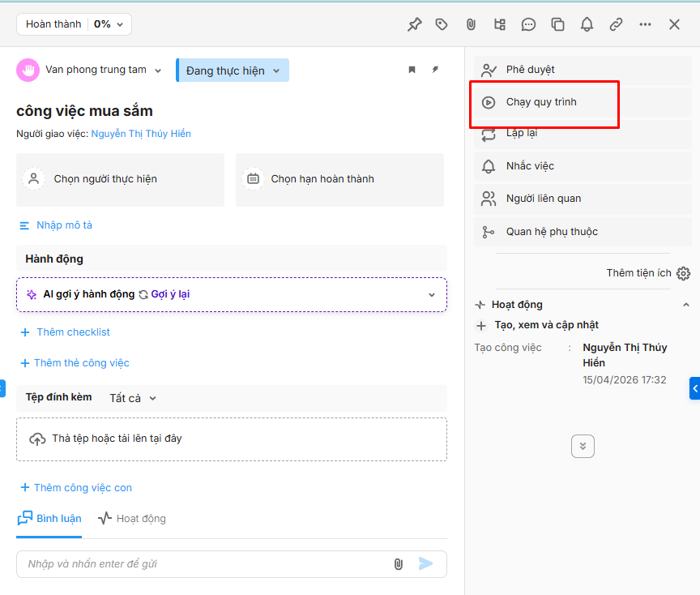Copy task link via chain icon
The height and width of the screenshot is (595, 700).
point(616,24)
